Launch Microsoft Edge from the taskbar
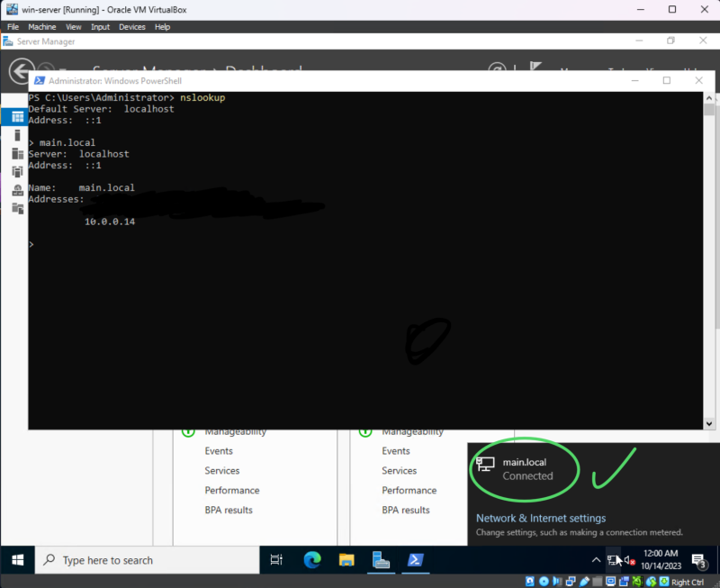Image resolution: width=720 pixels, height=588 pixels. [312, 560]
